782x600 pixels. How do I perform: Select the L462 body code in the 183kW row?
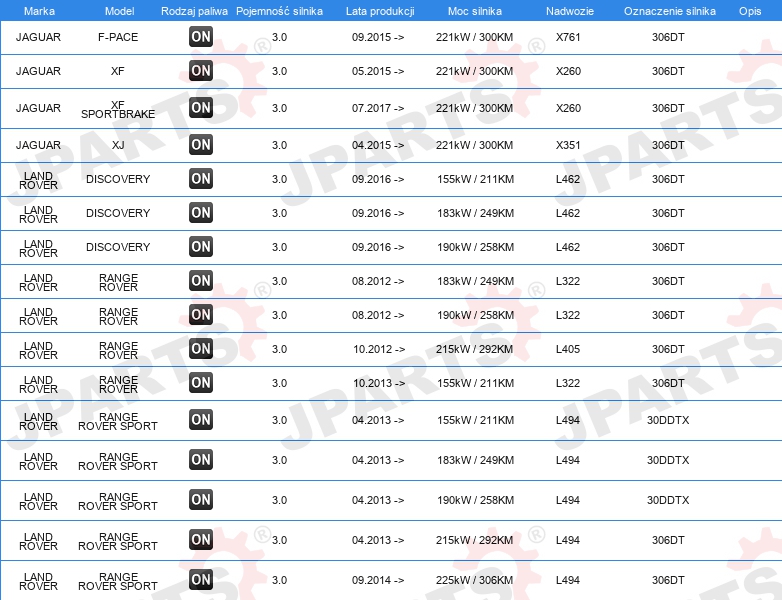click(568, 213)
